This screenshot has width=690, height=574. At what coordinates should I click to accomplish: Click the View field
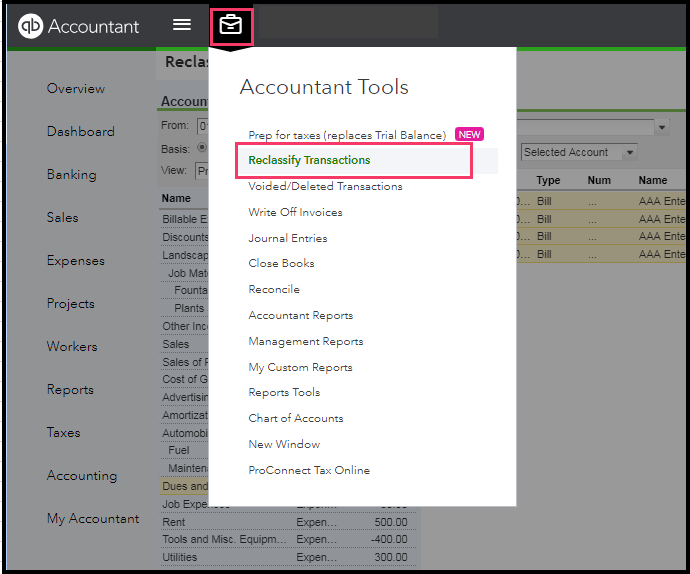point(202,171)
